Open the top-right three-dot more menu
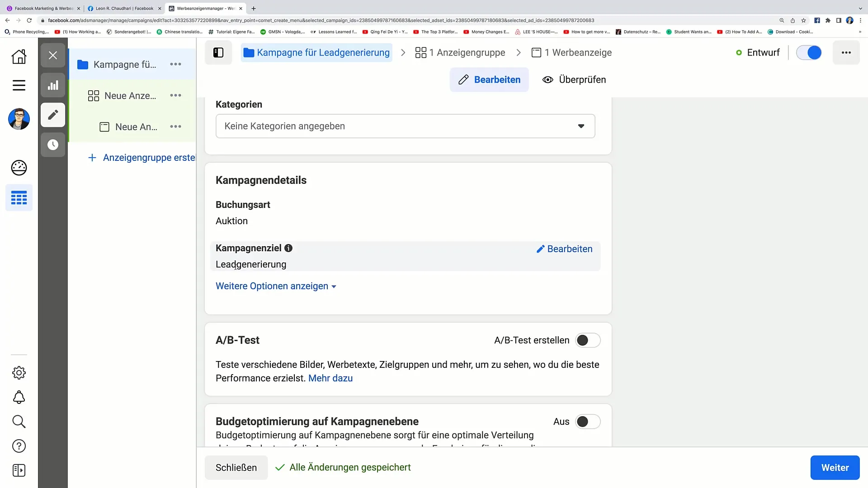The width and height of the screenshot is (868, 488). pyautogui.click(x=846, y=52)
